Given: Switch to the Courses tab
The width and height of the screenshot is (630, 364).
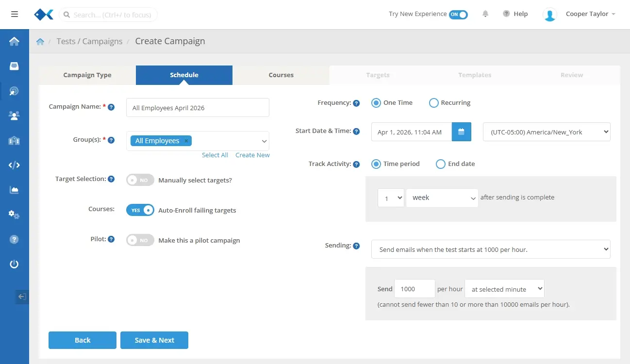Looking at the screenshot, I should click(281, 75).
